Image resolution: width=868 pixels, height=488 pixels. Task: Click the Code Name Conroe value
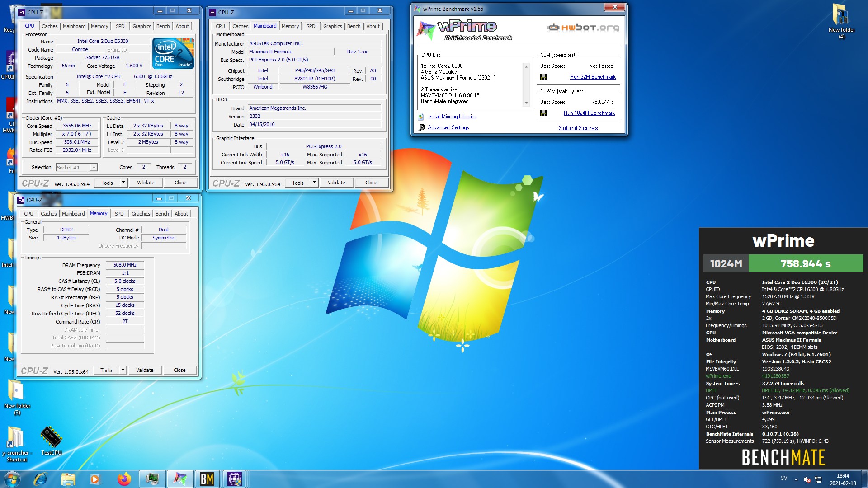click(80, 50)
